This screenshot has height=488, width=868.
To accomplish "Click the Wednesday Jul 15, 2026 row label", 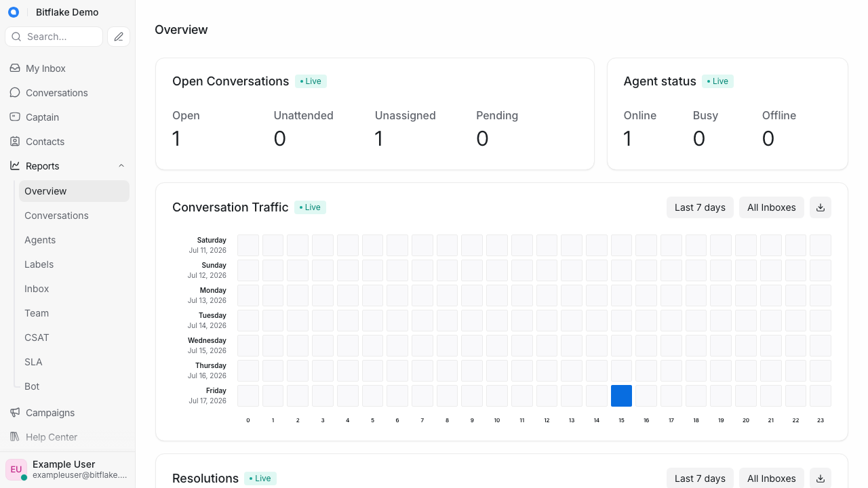I will click(x=207, y=346).
